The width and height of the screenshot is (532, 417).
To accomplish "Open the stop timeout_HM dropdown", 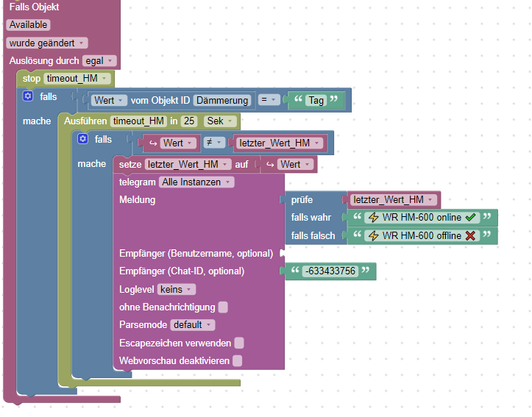I will coord(77,79).
